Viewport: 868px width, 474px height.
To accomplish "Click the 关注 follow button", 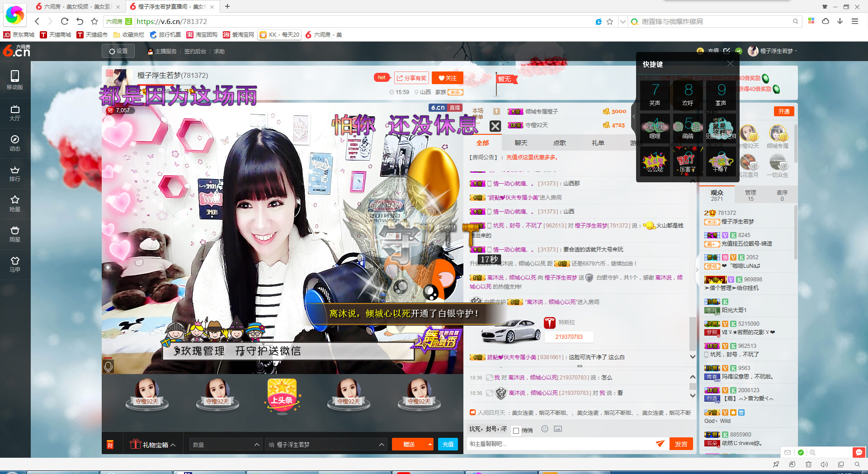I will pyautogui.click(x=448, y=78).
